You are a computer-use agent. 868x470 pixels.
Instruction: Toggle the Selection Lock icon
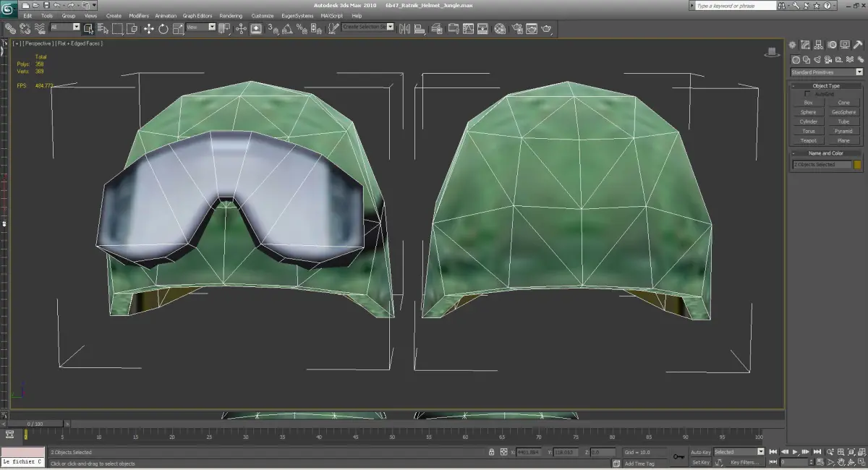coord(492,452)
